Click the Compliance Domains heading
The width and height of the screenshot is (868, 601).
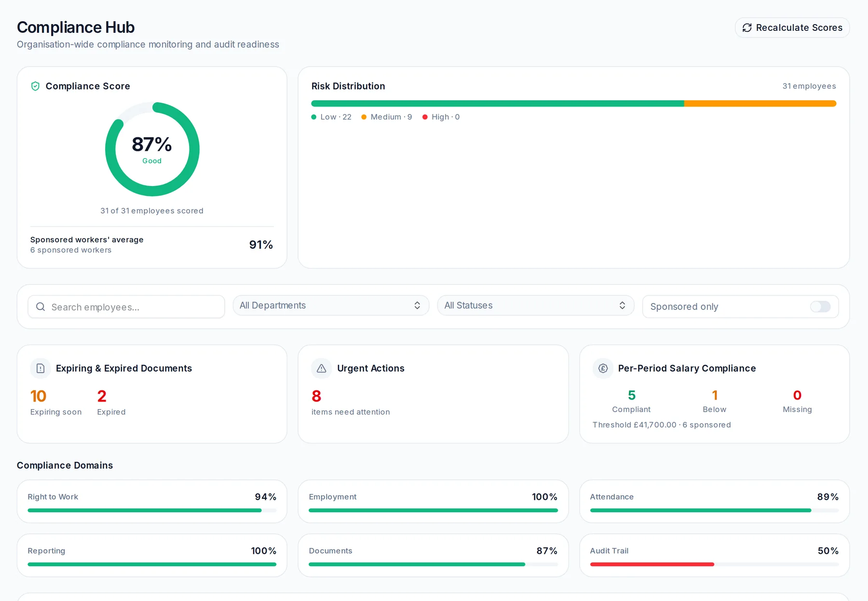point(65,466)
